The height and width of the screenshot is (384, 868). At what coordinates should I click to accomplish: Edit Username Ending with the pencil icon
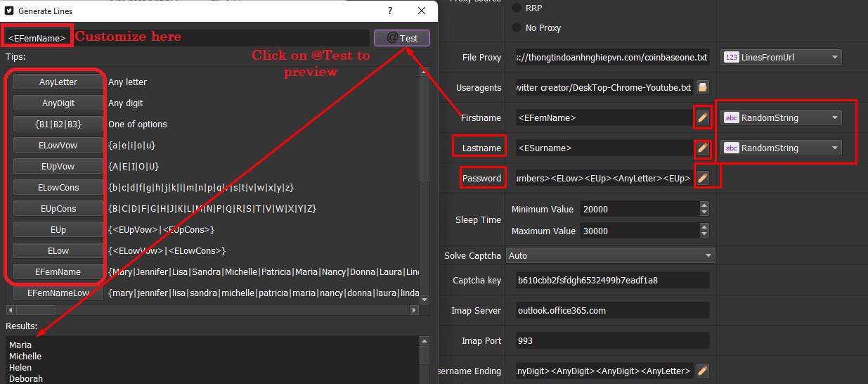pos(702,371)
